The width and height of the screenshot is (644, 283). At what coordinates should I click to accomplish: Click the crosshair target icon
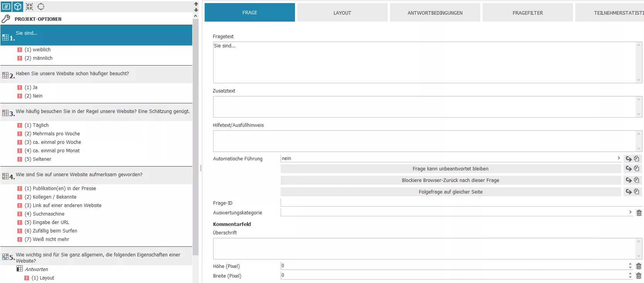(x=41, y=7)
